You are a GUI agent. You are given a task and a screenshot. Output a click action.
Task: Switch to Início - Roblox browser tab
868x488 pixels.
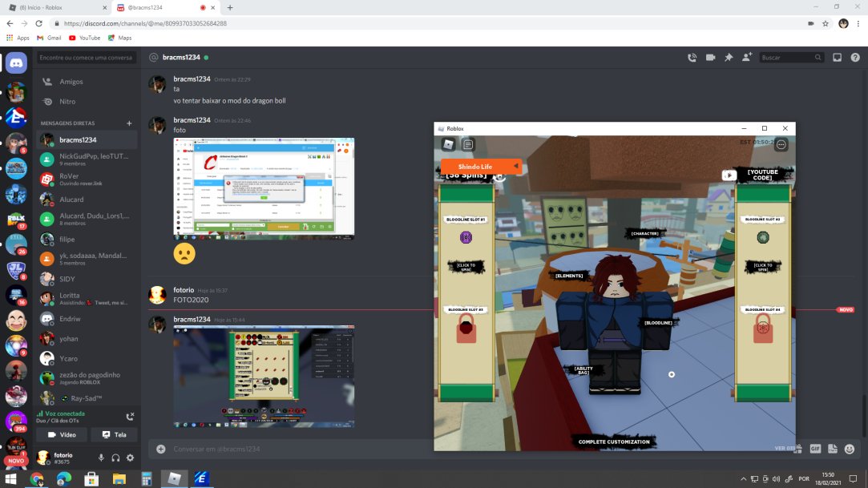tap(58, 8)
